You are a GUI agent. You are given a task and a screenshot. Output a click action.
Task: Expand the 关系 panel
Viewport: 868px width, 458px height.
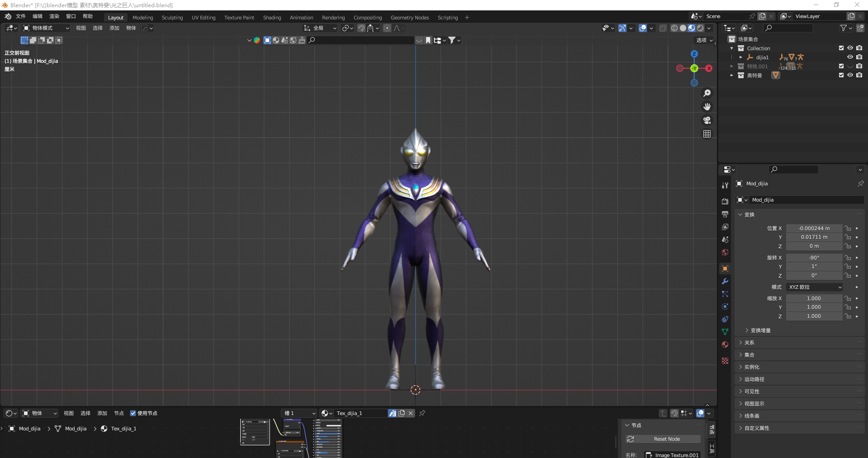[800, 343]
